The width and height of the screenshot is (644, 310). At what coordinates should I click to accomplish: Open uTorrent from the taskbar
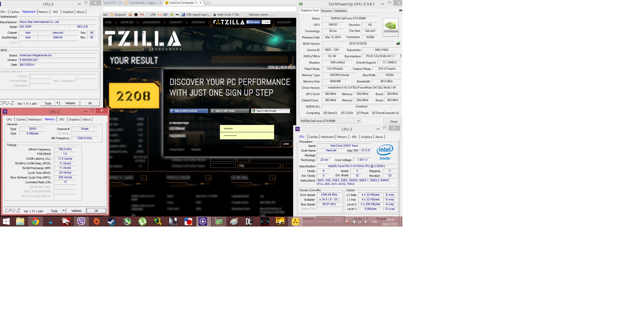pyautogui.click(x=142, y=221)
